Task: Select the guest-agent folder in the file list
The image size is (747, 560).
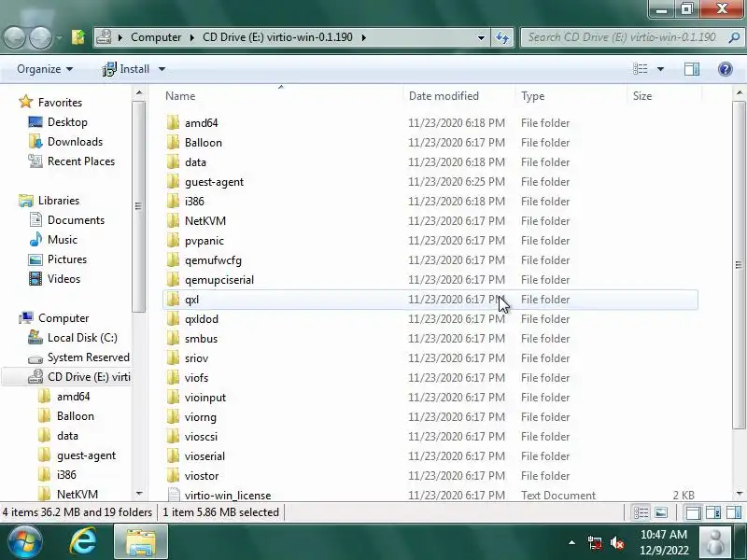Action: pos(430,182)
